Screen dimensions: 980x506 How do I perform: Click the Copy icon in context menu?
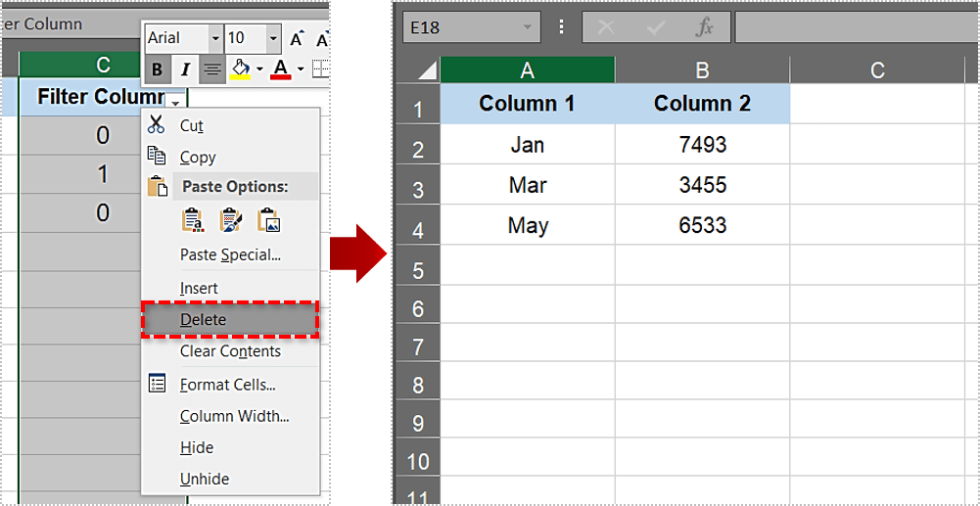156,156
